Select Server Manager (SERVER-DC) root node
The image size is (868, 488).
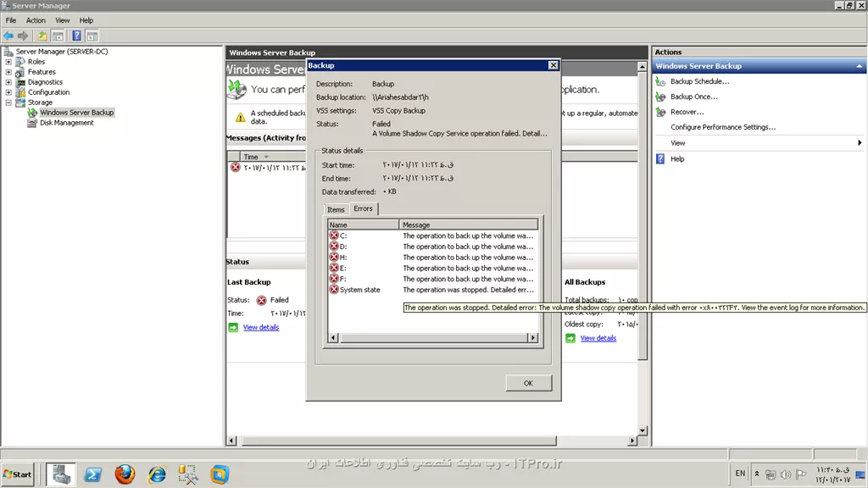pos(61,52)
